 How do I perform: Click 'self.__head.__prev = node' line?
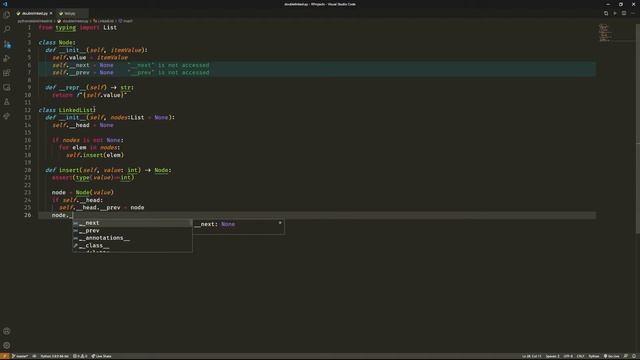[x=102, y=207]
